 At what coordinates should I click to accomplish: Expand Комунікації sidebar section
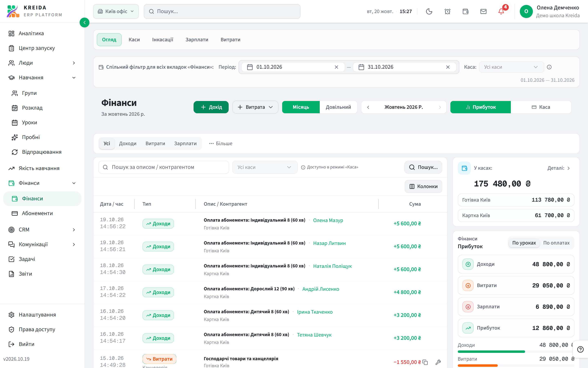[x=42, y=244]
